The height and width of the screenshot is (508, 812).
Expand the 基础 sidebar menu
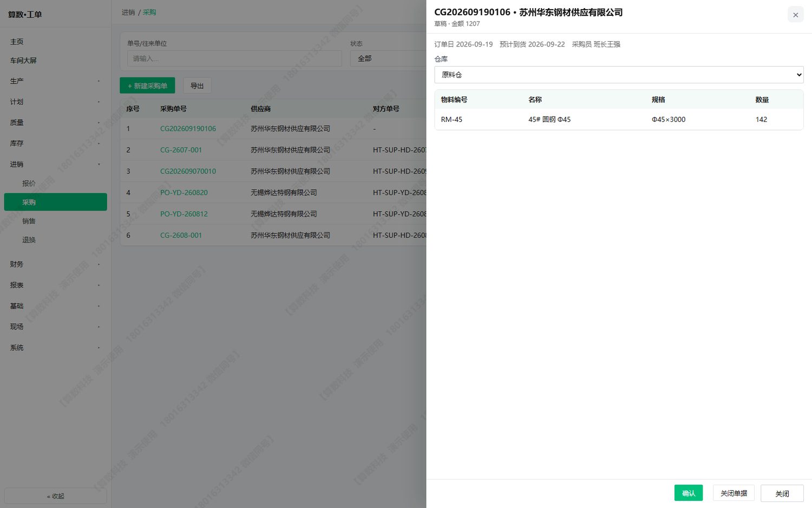tap(55, 306)
